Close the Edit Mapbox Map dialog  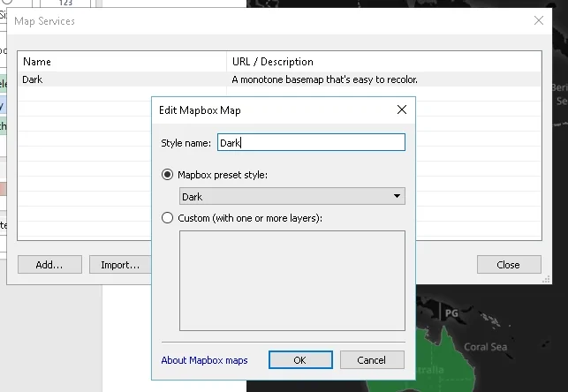tap(402, 109)
